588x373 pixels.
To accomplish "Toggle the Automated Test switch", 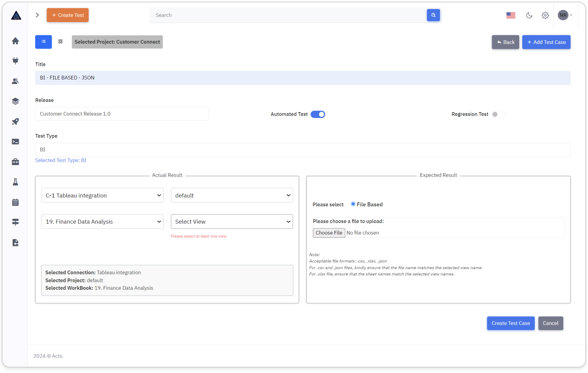I will pyautogui.click(x=318, y=114).
